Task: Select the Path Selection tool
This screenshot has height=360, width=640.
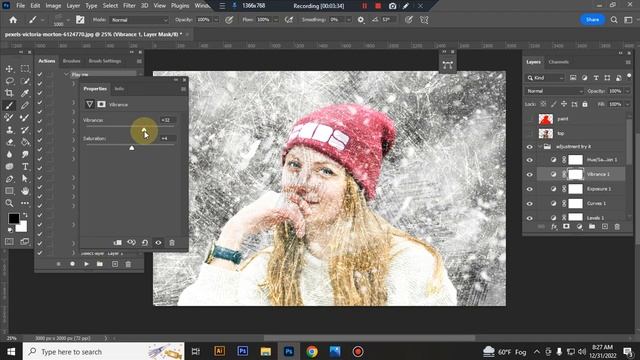Action: 25,179
